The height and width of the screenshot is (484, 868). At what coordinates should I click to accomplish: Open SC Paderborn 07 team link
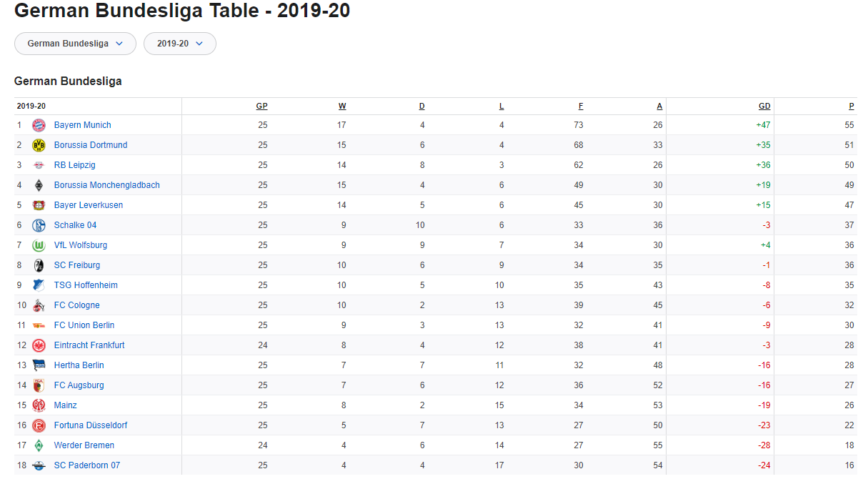point(87,465)
